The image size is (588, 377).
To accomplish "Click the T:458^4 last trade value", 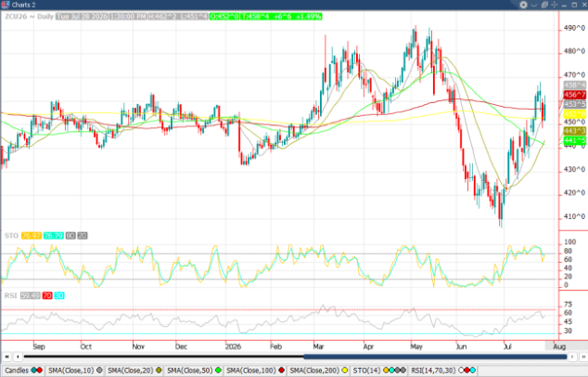I will 255,17.
